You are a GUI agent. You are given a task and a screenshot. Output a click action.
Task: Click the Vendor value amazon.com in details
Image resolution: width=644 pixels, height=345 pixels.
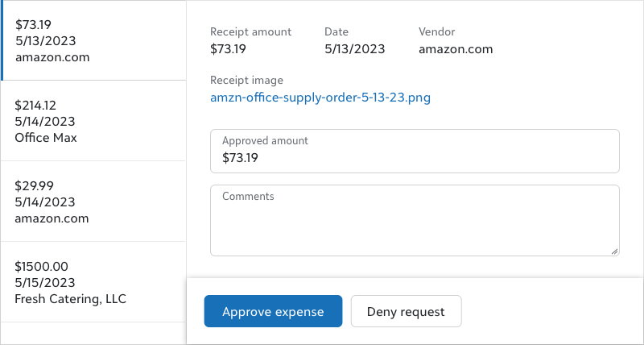point(455,49)
